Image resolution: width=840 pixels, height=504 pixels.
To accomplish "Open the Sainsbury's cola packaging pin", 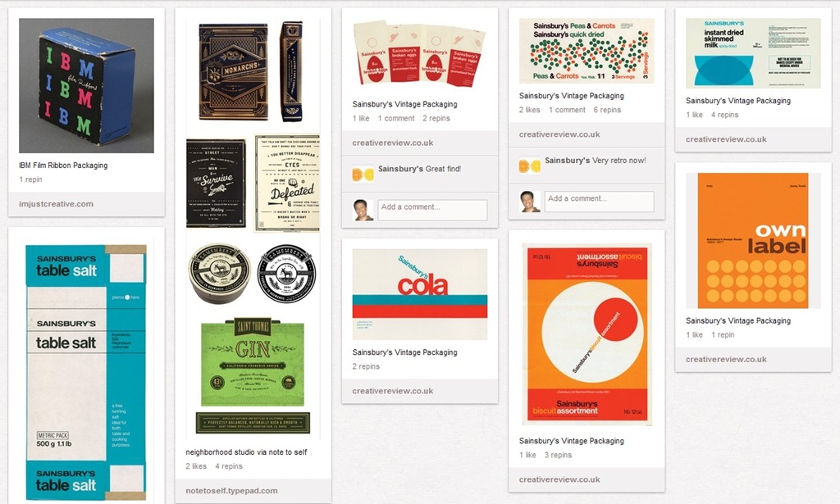I will coord(420,294).
